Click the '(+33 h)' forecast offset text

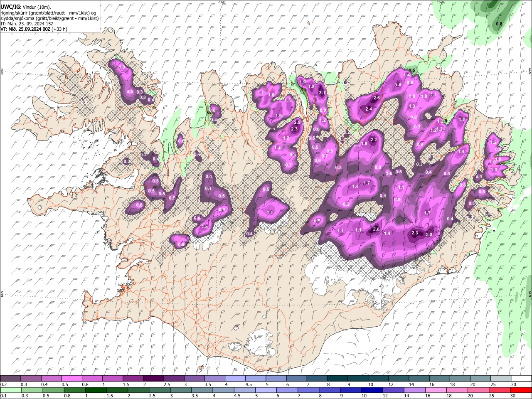tap(59, 29)
